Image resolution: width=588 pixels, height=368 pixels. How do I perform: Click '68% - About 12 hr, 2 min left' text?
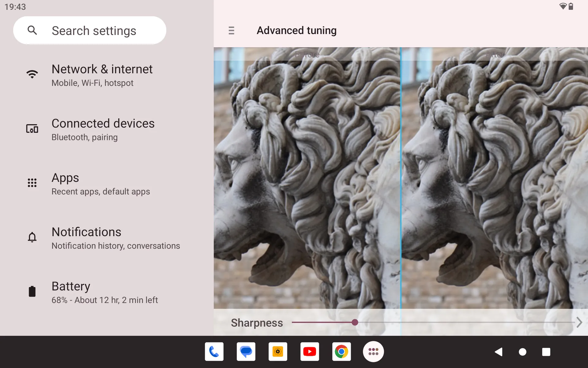(x=105, y=300)
